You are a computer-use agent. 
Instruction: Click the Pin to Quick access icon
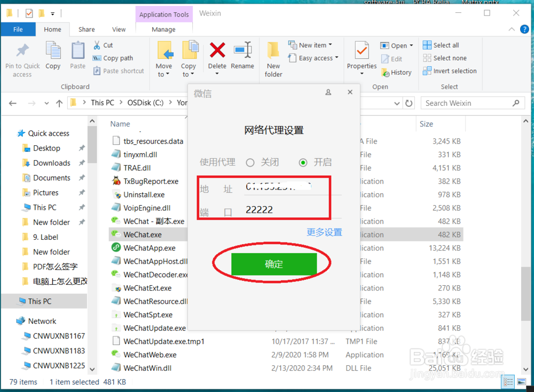point(22,51)
